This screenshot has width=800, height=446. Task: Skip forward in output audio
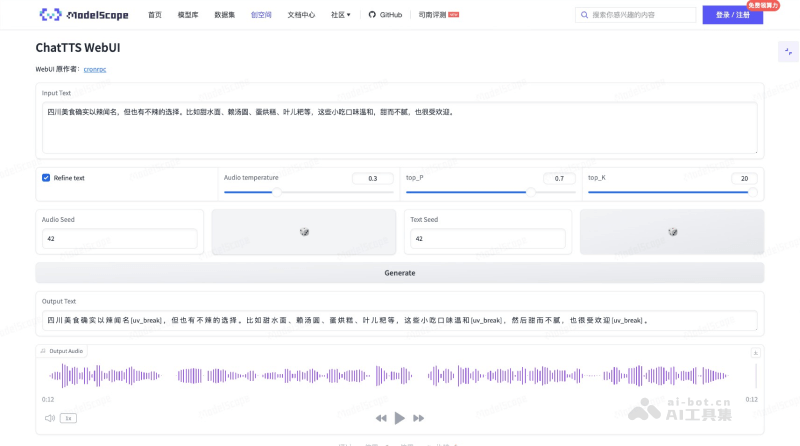pyautogui.click(x=419, y=418)
